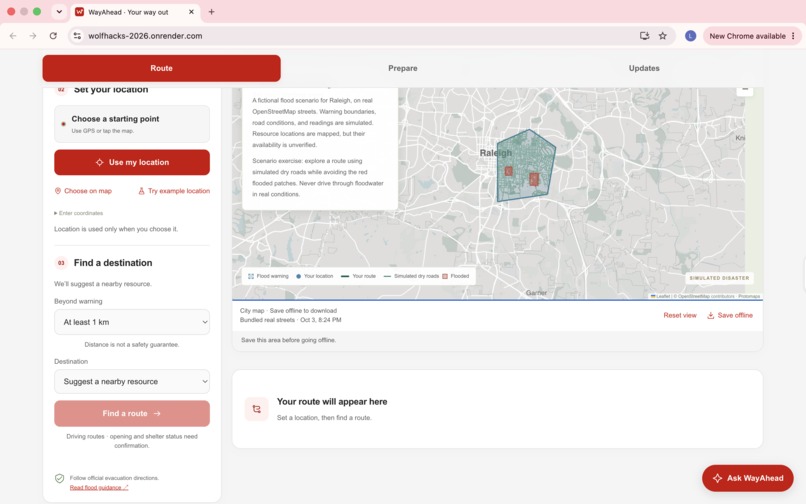Open the Chrome three-dot menu
Screen dimensions: 806x504
point(793,36)
